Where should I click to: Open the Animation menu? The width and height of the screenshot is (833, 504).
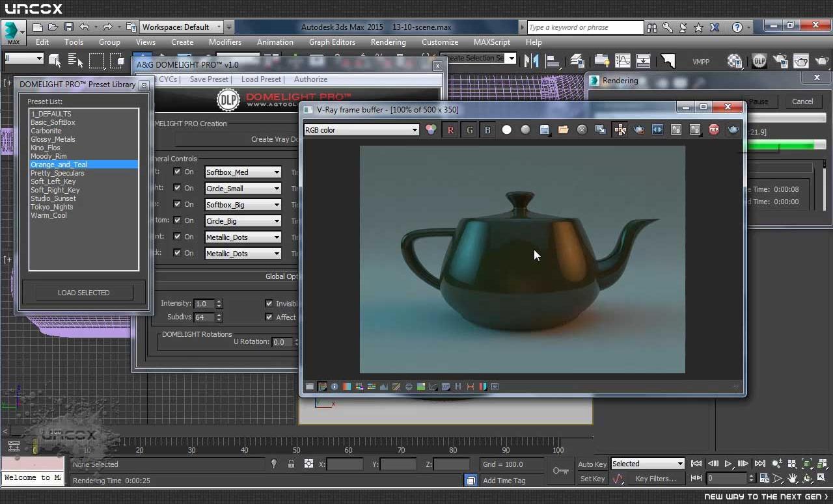coord(275,42)
